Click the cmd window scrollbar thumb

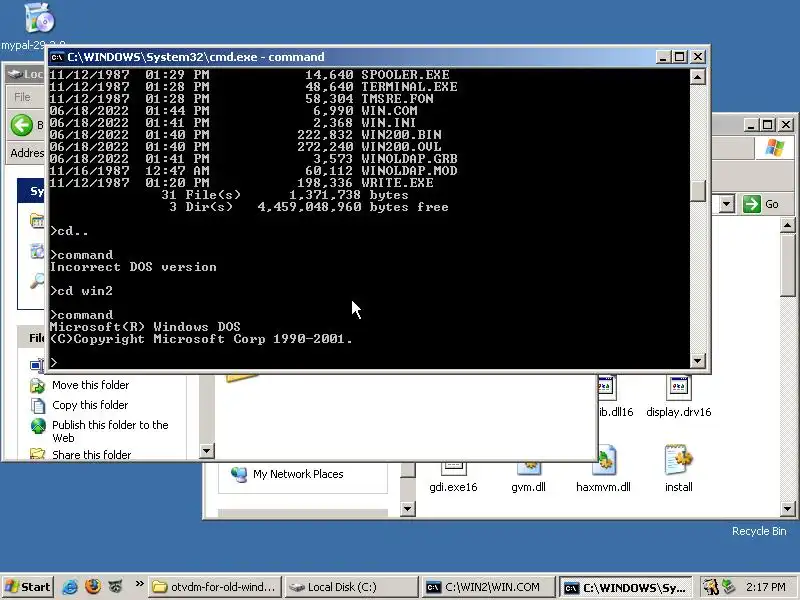(697, 191)
